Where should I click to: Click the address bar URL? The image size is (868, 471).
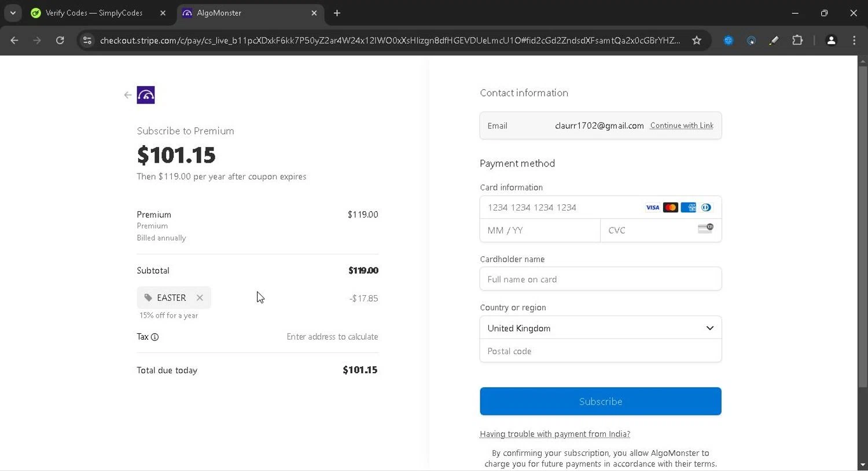[390, 41]
